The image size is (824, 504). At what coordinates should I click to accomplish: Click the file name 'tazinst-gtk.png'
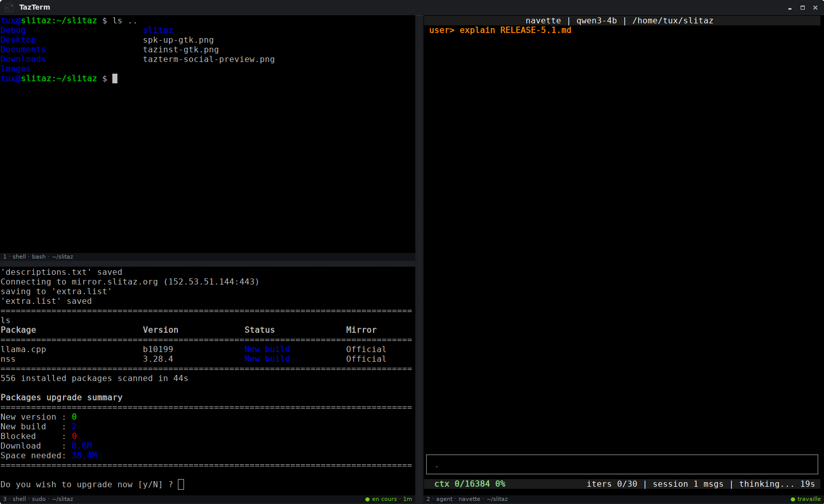[x=181, y=50]
